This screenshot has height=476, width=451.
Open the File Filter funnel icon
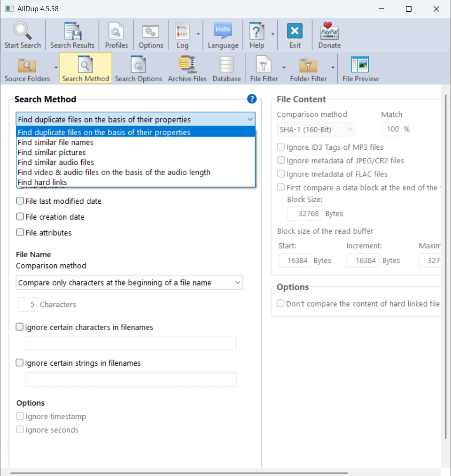point(264,64)
